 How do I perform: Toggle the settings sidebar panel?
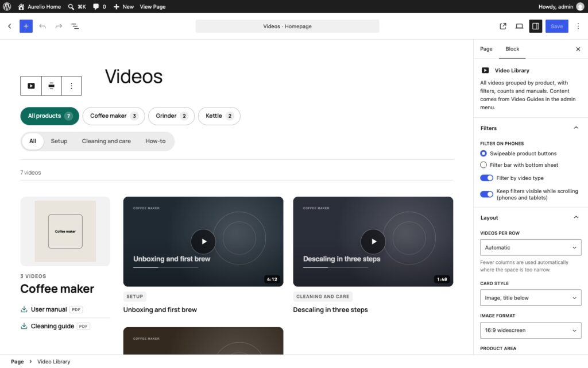tap(536, 26)
